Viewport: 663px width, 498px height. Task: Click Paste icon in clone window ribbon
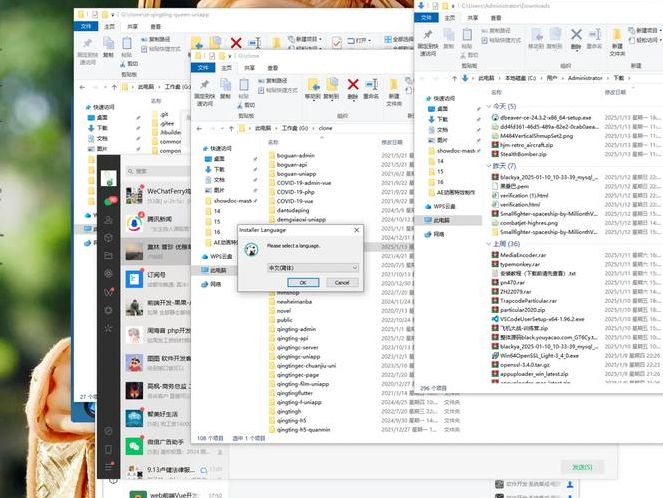[x=244, y=85]
